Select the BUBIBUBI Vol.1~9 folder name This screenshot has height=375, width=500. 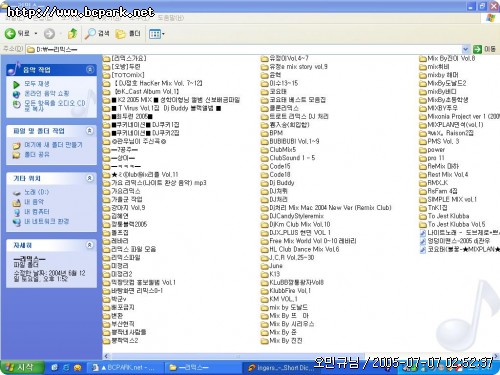click(x=294, y=141)
